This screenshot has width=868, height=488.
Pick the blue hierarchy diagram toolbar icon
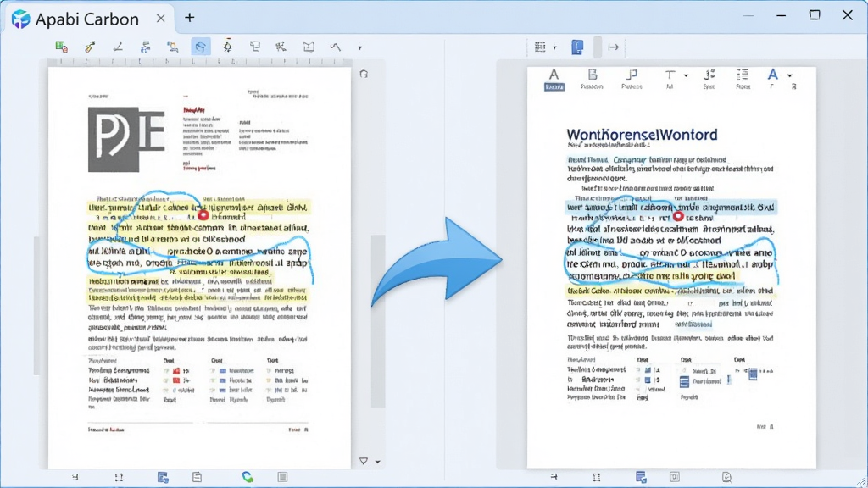tap(145, 47)
